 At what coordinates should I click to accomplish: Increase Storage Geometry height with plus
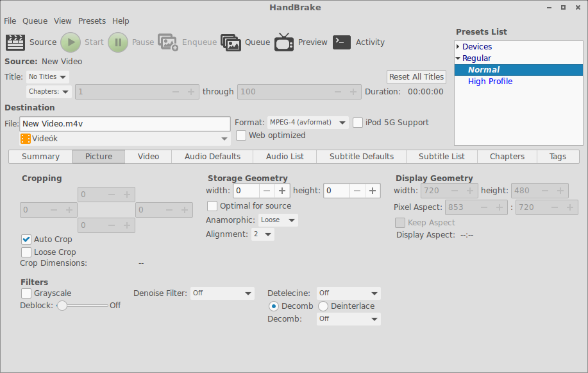[373, 191]
